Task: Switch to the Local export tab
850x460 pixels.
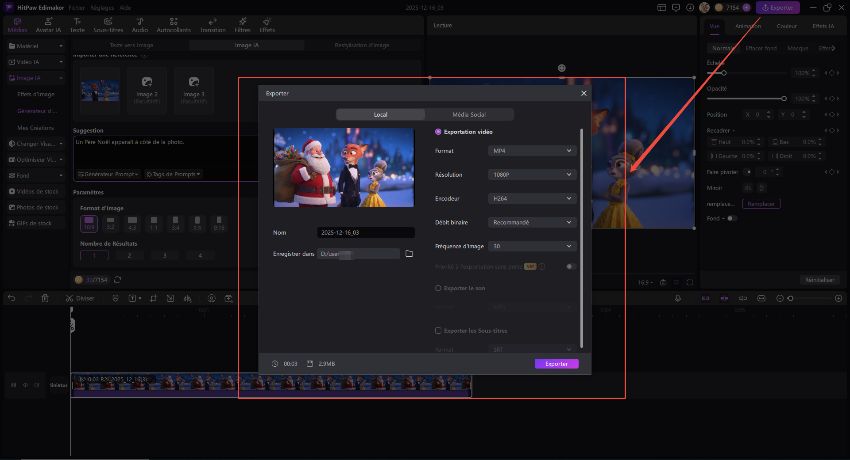Action: (x=381, y=114)
